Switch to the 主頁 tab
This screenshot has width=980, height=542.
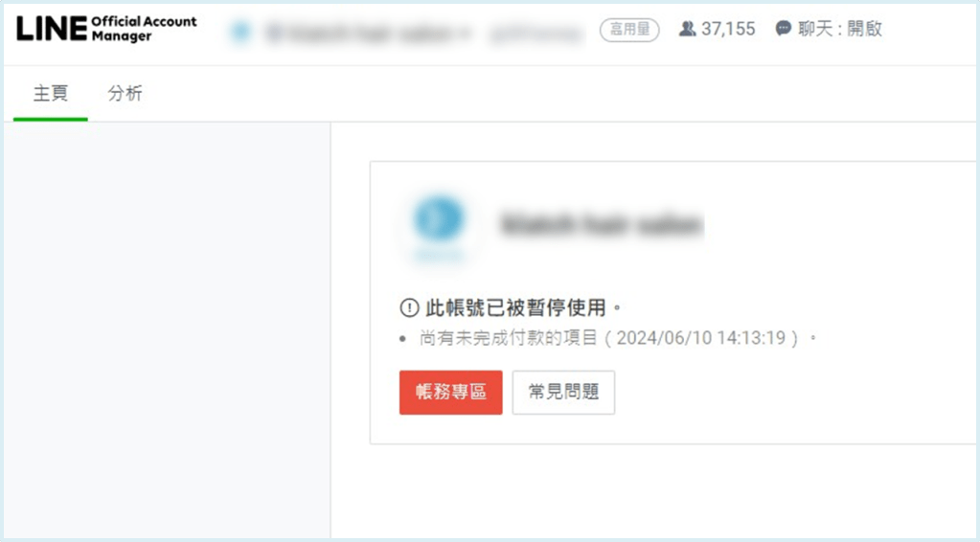(x=51, y=94)
